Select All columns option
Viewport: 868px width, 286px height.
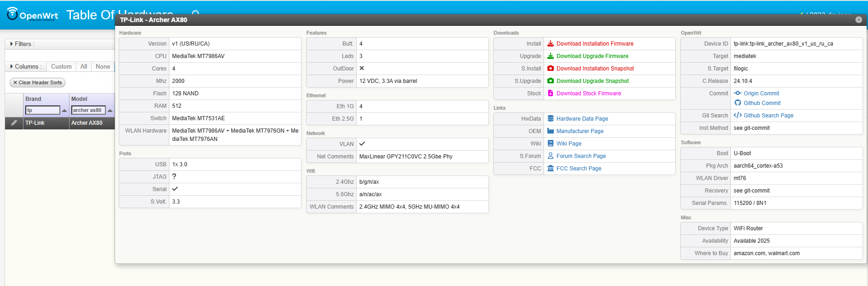tap(84, 67)
